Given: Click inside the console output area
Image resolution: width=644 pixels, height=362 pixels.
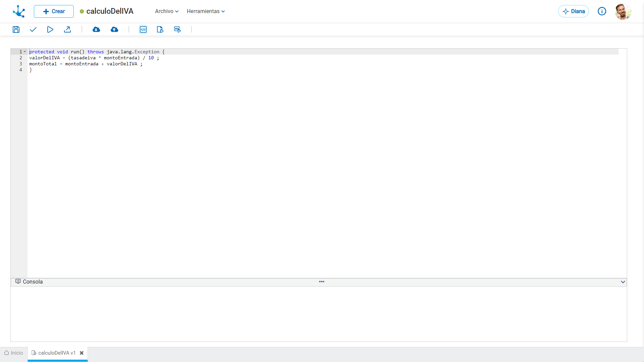Looking at the screenshot, I should [x=319, y=314].
